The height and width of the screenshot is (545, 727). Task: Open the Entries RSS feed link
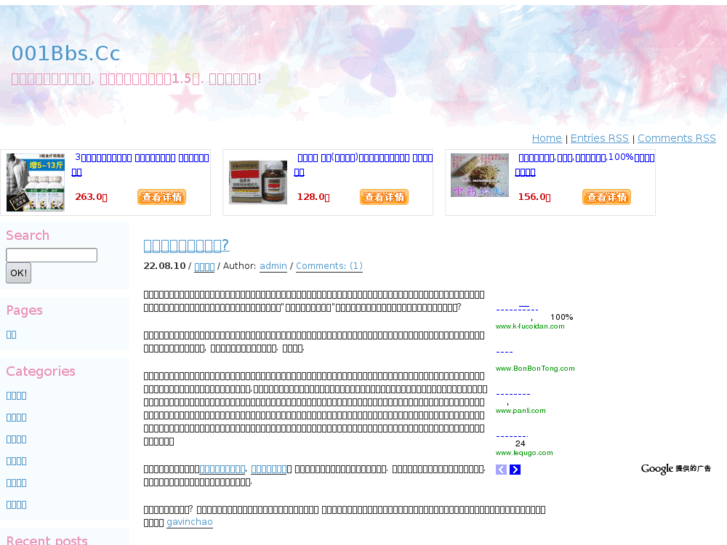[599, 138]
